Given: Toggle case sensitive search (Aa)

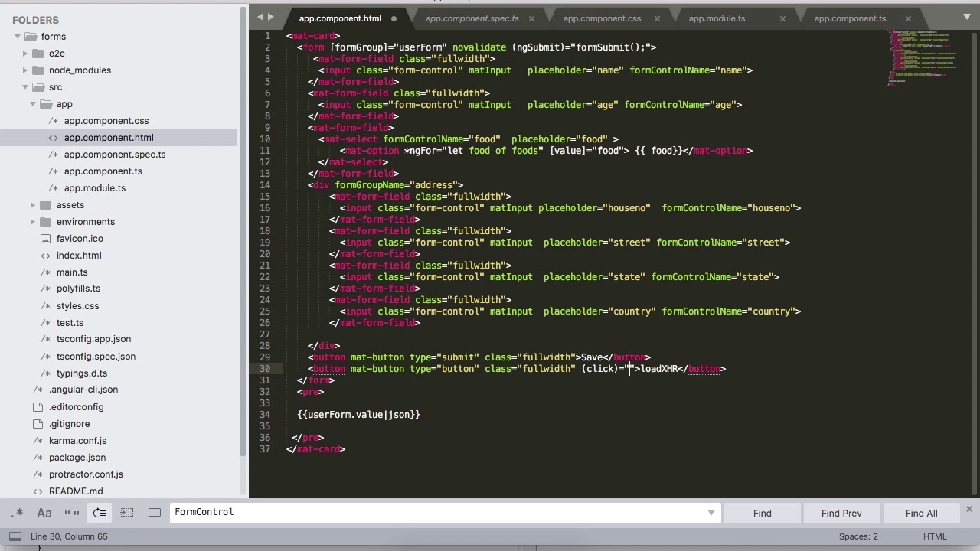Looking at the screenshot, I should [44, 513].
